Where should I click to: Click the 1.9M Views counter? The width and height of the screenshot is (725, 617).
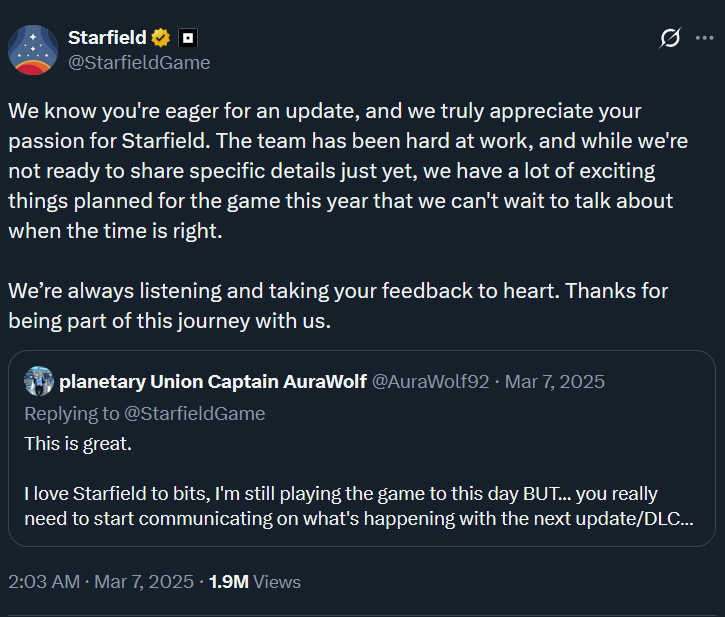pyautogui.click(x=255, y=582)
